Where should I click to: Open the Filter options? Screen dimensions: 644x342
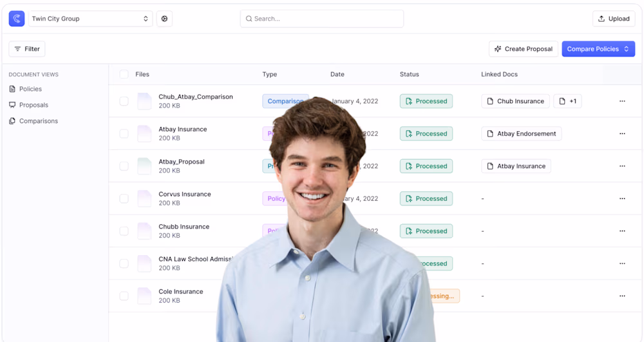[27, 49]
